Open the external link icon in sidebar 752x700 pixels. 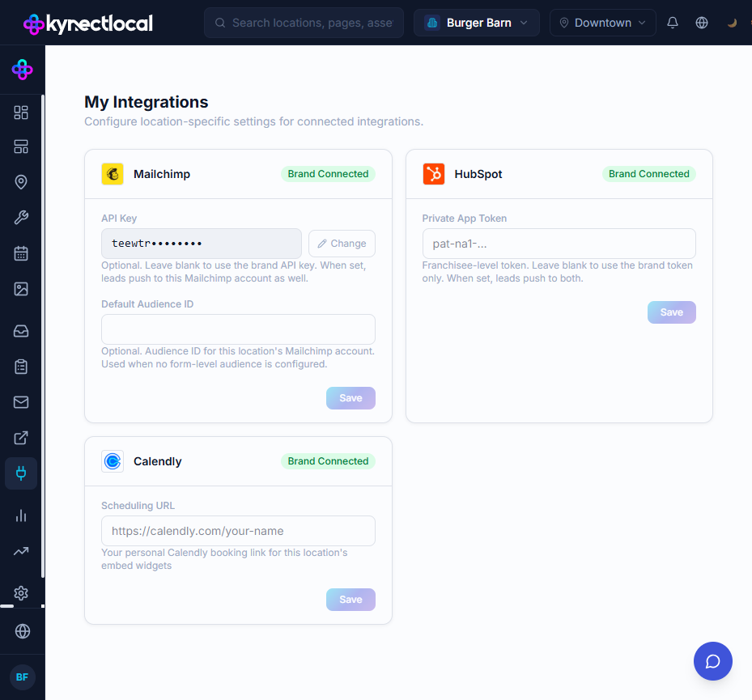tap(21, 438)
